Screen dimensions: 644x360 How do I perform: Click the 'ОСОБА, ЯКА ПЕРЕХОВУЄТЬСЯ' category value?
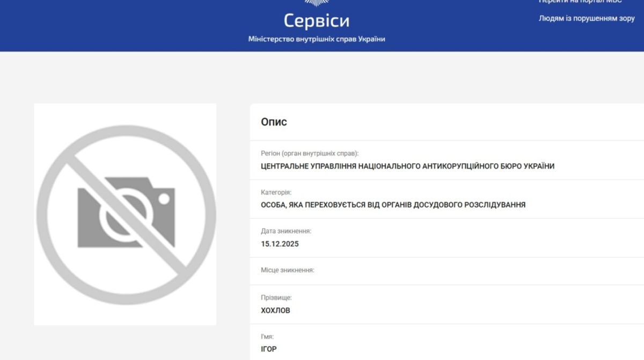click(x=393, y=205)
